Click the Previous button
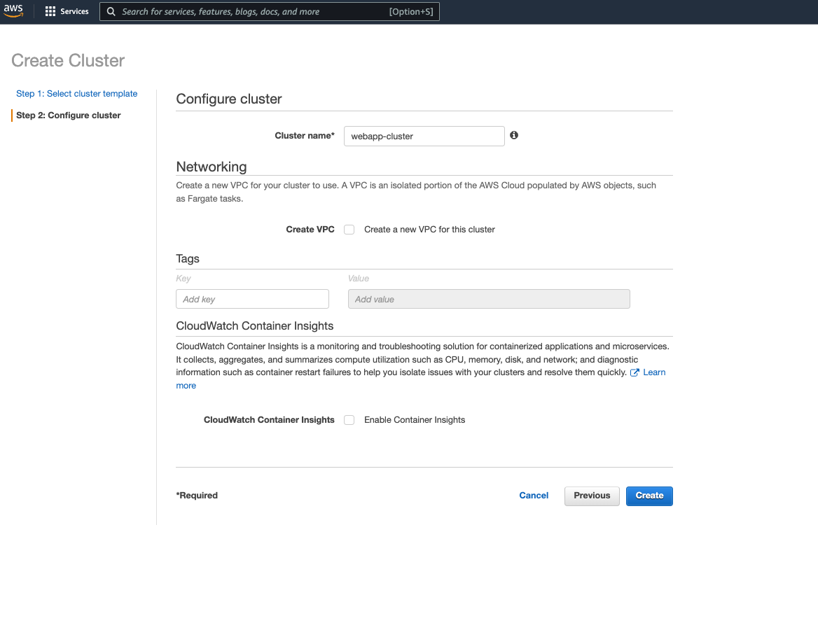The height and width of the screenshot is (644, 818). pos(591,496)
